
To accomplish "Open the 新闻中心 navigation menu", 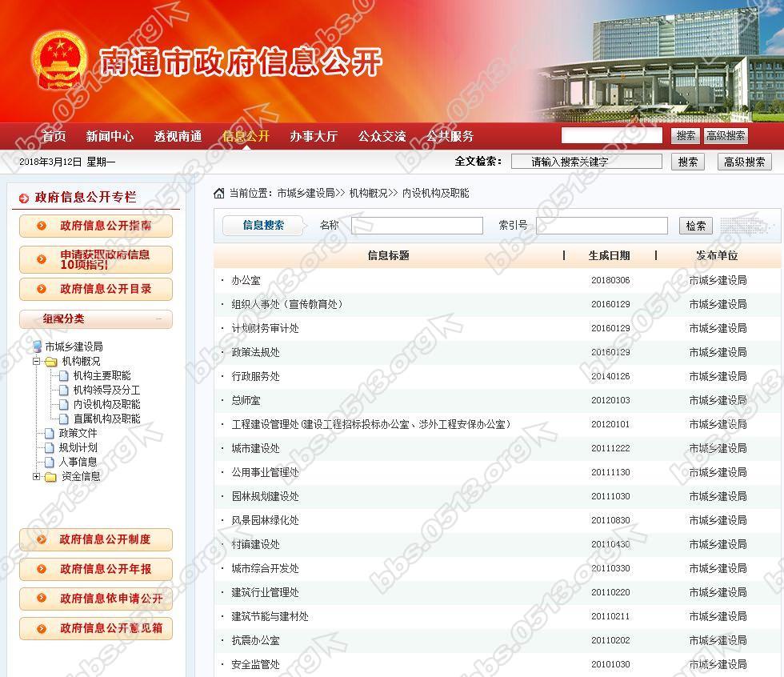I will pyautogui.click(x=110, y=136).
